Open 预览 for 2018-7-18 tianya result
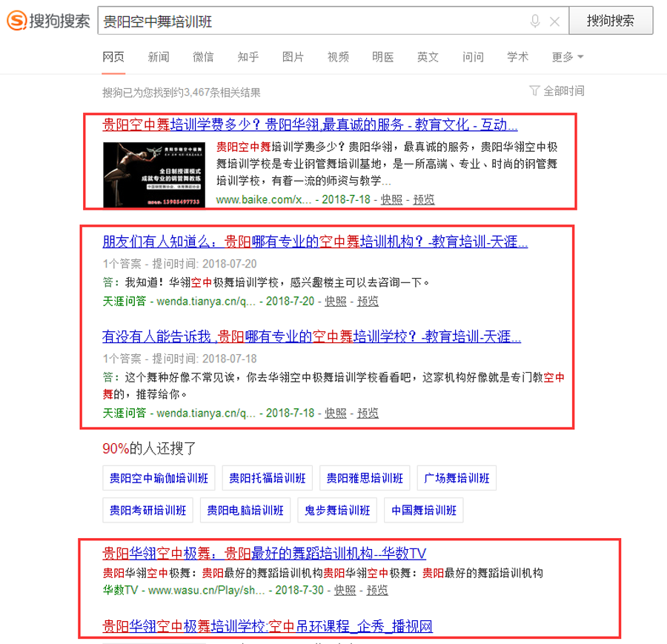Viewport: 667px width, 644px height. 368,413
